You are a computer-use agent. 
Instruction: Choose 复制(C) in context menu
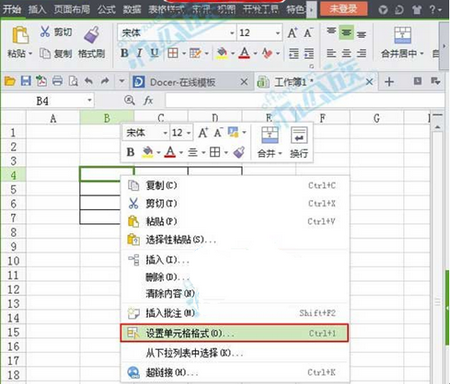[x=235, y=185]
